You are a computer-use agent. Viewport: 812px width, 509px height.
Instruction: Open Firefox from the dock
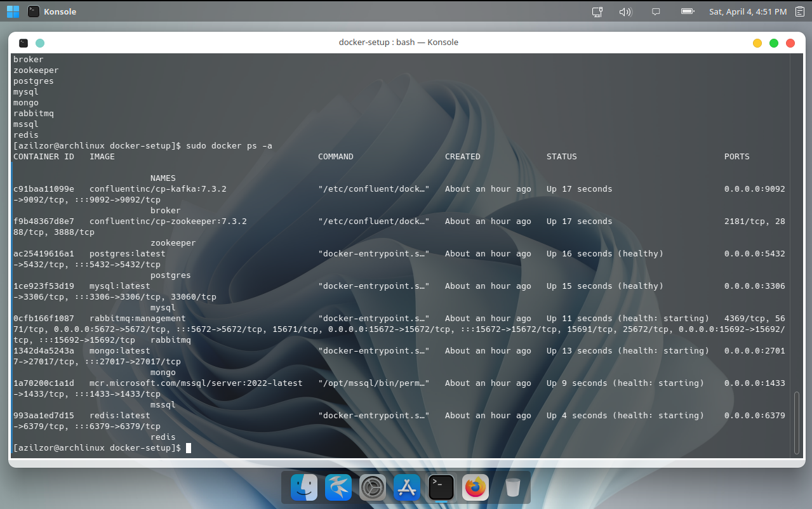pyautogui.click(x=475, y=487)
